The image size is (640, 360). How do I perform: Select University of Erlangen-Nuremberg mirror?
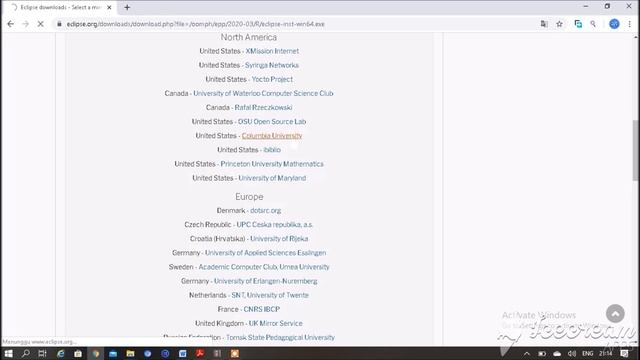(x=266, y=281)
